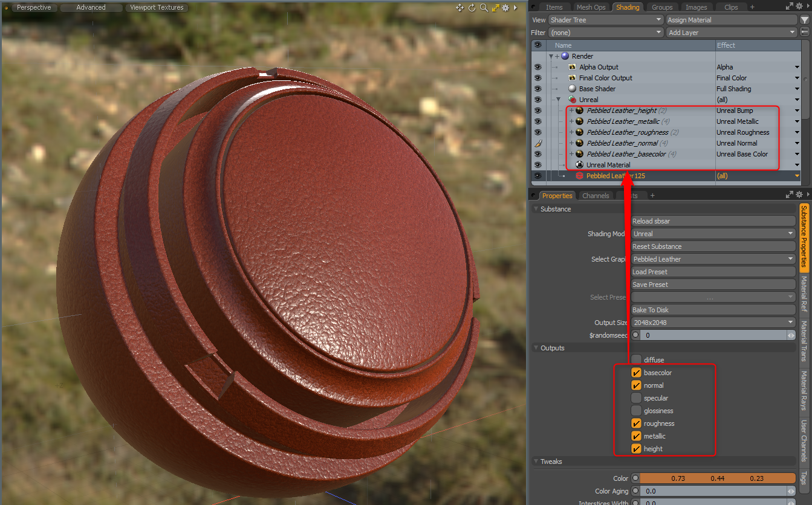Enable the diffuse output checkbox

click(636, 359)
